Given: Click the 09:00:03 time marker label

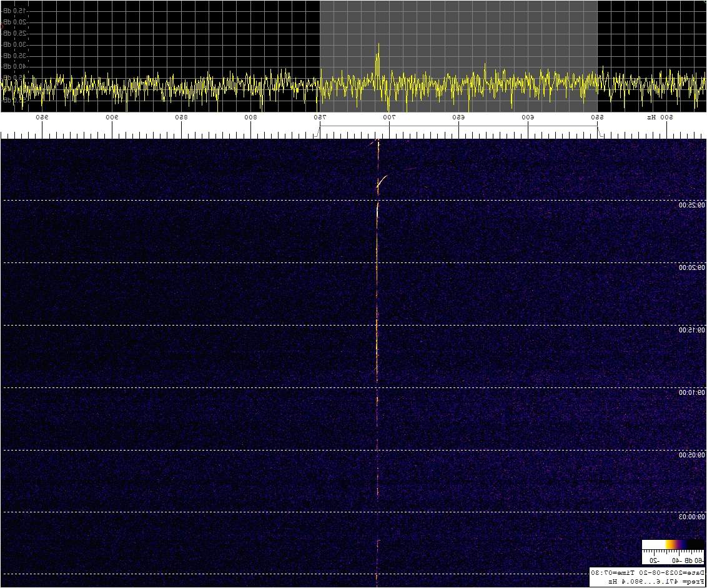Looking at the screenshot, I should (x=692, y=517).
